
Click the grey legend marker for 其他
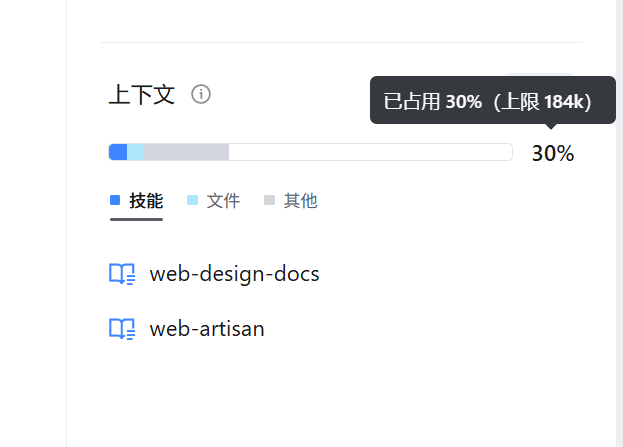[269, 200]
